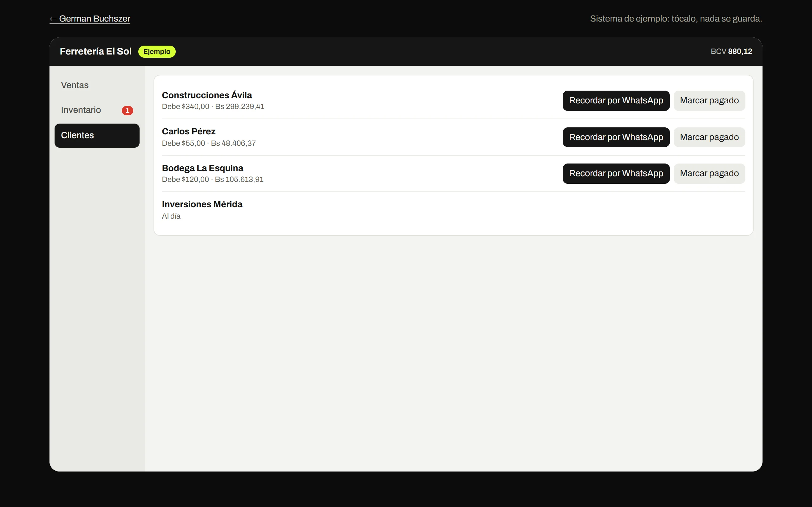
Task: Select the Clientes sidebar item
Action: 97,136
